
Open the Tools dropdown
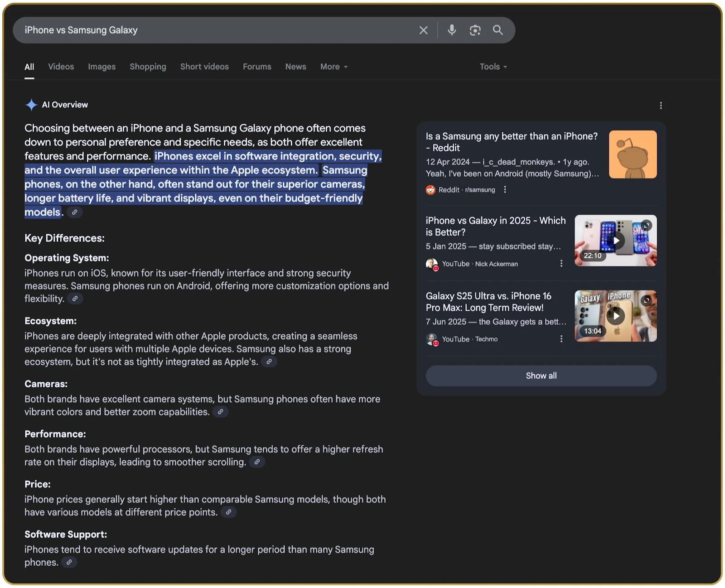coord(493,67)
